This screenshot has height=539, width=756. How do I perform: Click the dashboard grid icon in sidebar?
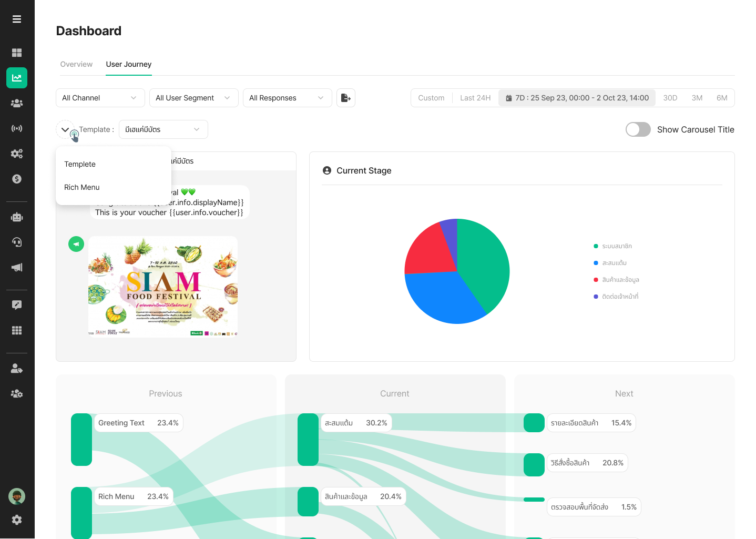pos(17,53)
